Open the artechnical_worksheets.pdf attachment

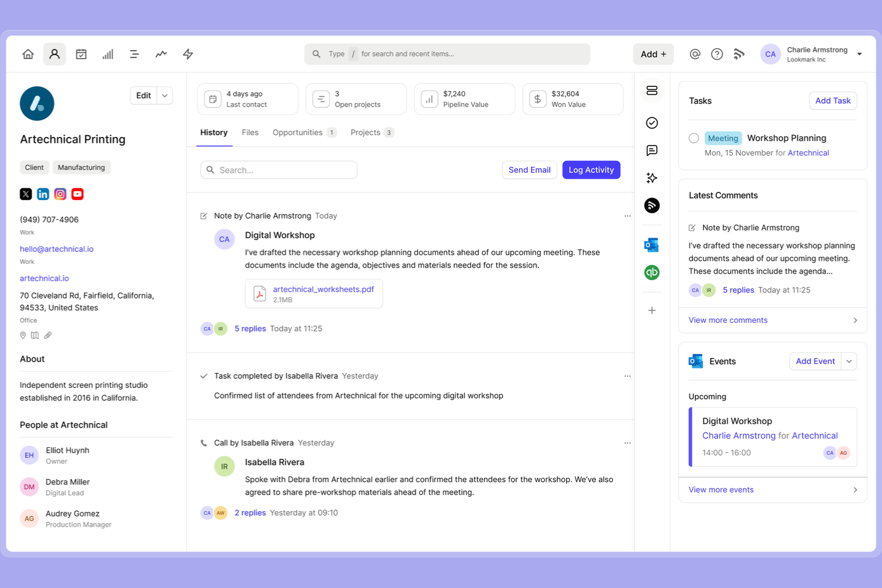[x=322, y=289]
